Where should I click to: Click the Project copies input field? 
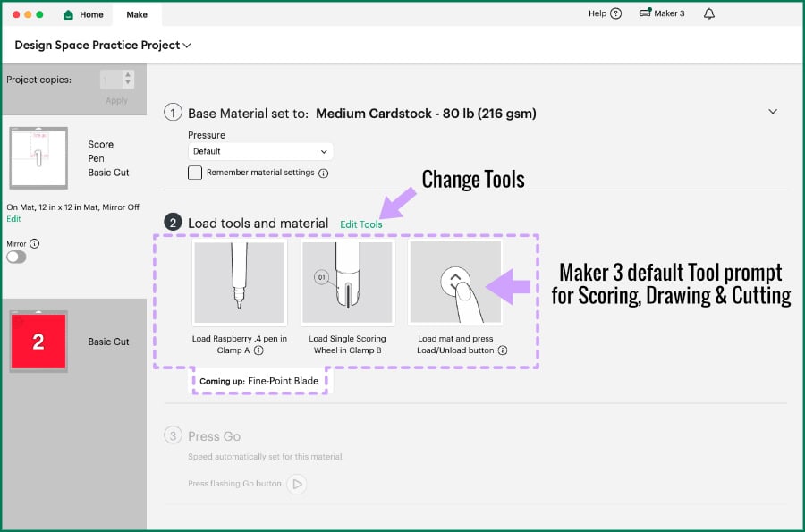[x=112, y=79]
